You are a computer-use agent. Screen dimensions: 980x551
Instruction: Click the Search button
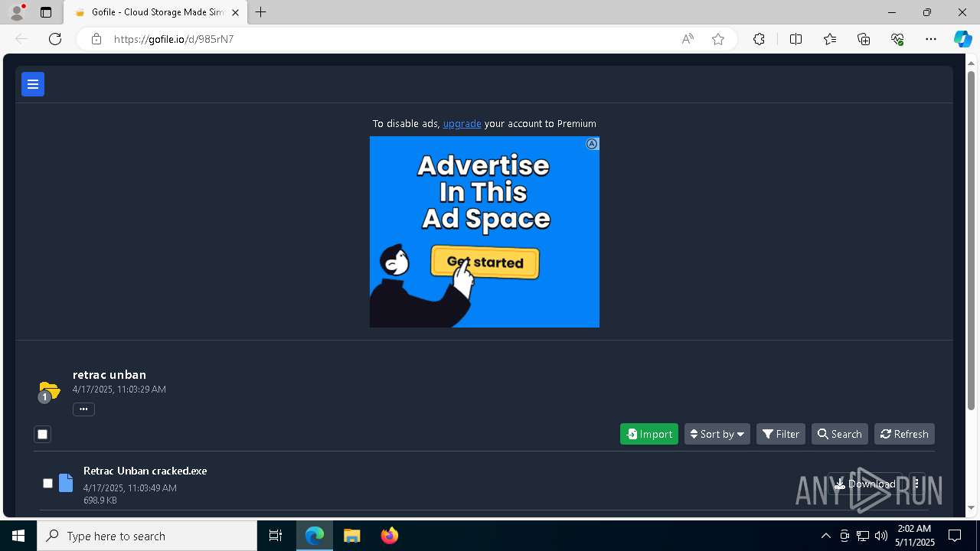[840, 434]
